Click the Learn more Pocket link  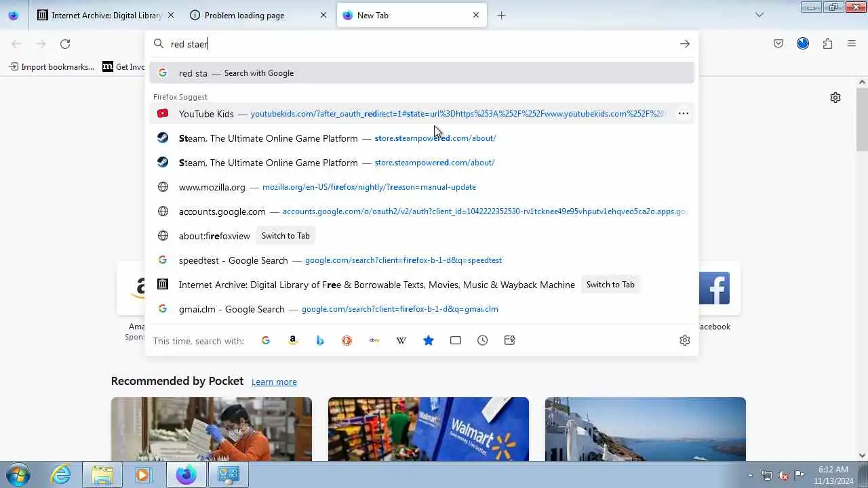point(274,382)
